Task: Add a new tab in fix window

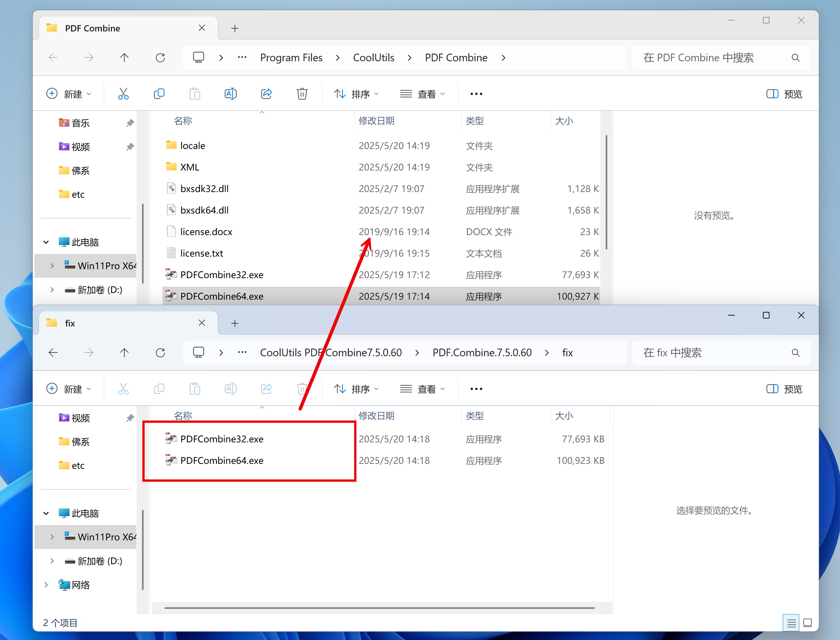Action: tap(235, 323)
